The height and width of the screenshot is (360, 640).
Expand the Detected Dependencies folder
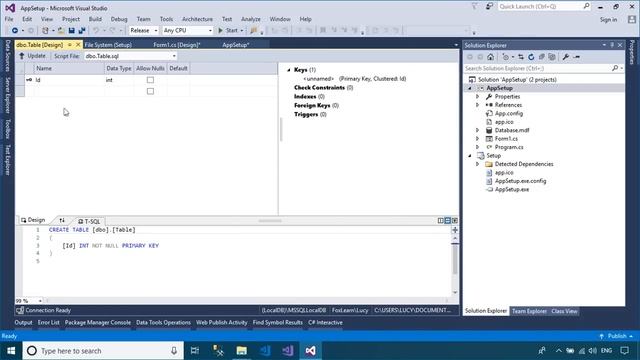point(478,164)
